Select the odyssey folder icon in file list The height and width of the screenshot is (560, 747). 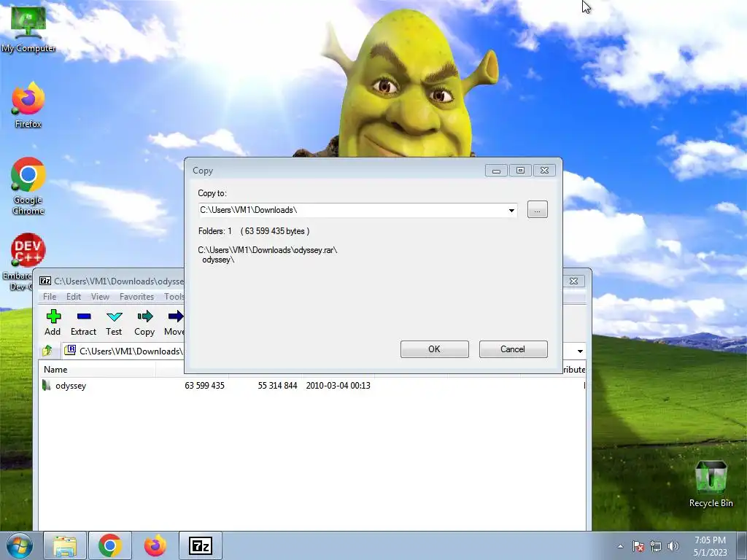(x=46, y=385)
